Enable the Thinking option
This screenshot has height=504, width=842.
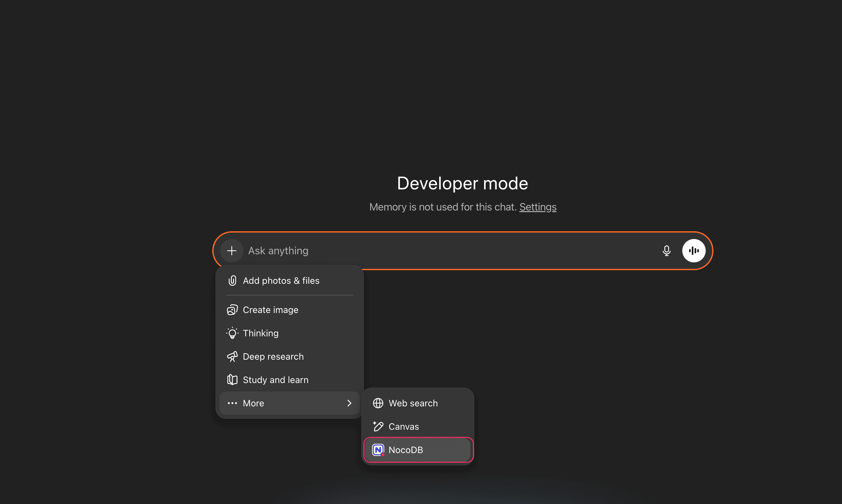[x=260, y=333]
